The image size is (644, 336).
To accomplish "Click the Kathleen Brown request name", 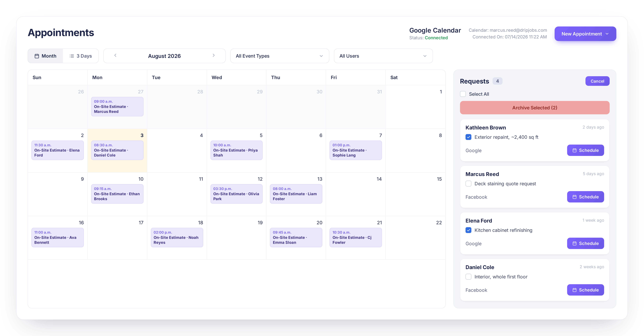I will pyautogui.click(x=486, y=128).
